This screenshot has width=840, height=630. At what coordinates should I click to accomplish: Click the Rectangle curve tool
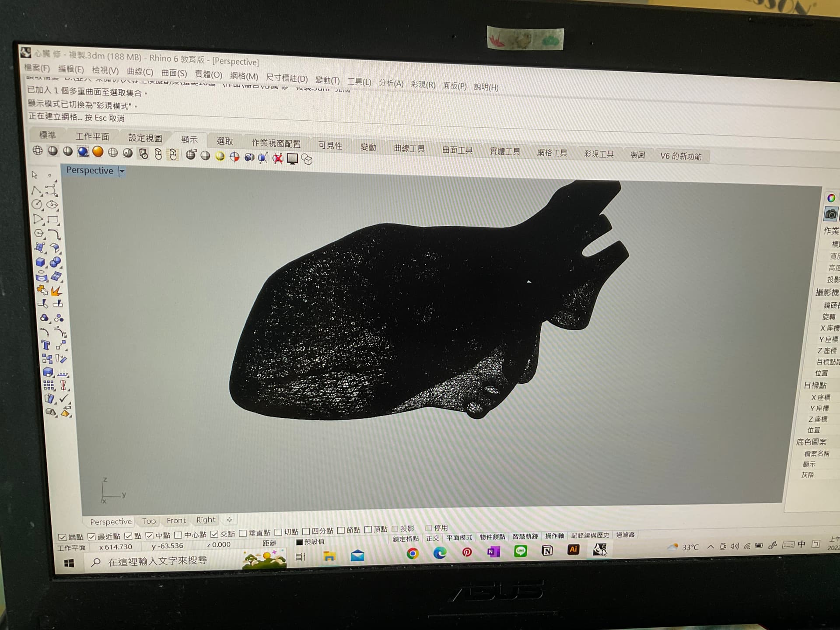[x=53, y=219]
